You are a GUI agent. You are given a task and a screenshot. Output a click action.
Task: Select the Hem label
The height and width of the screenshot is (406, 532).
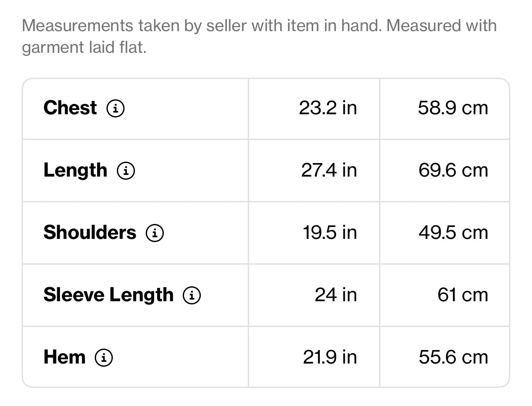[x=65, y=357]
